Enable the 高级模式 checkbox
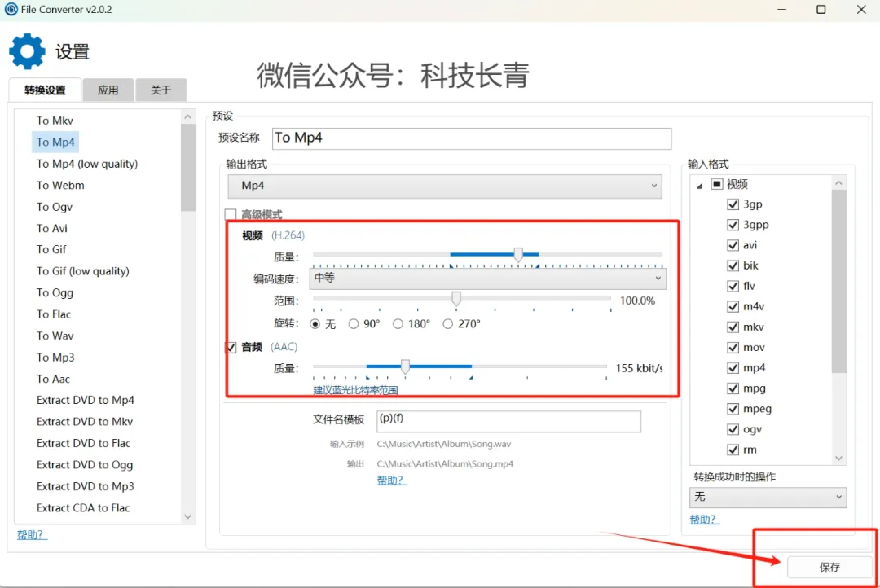The width and height of the screenshot is (880, 588). pos(231,215)
